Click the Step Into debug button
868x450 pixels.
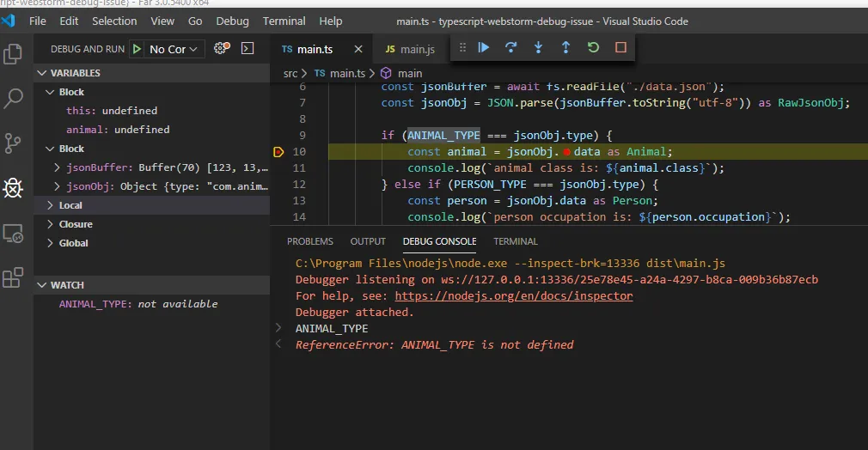click(539, 48)
